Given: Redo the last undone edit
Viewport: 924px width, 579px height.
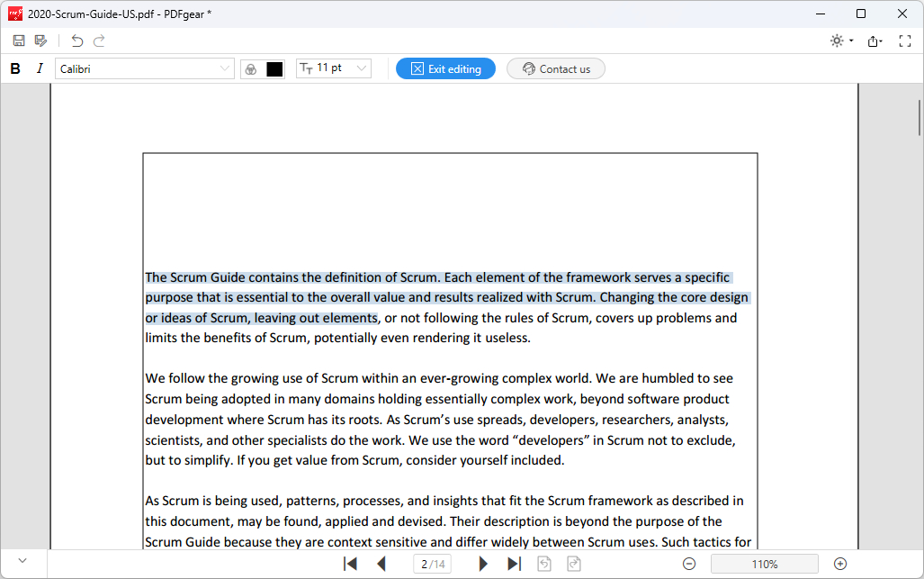Looking at the screenshot, I should pos(99,41).
